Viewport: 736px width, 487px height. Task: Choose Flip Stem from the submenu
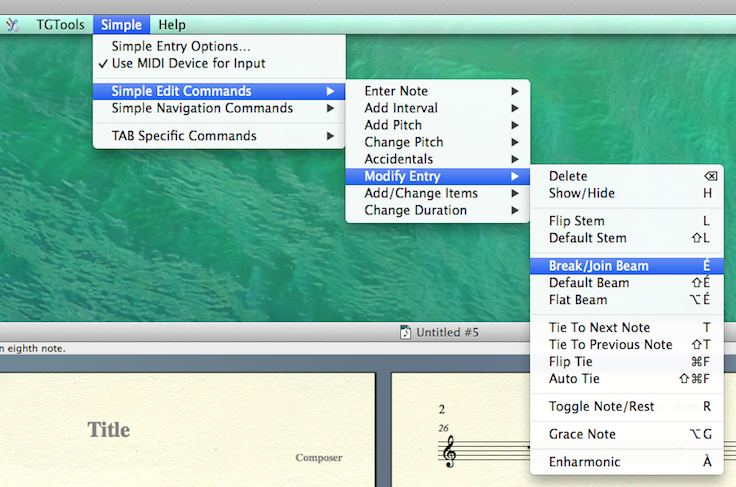[576, 221]
